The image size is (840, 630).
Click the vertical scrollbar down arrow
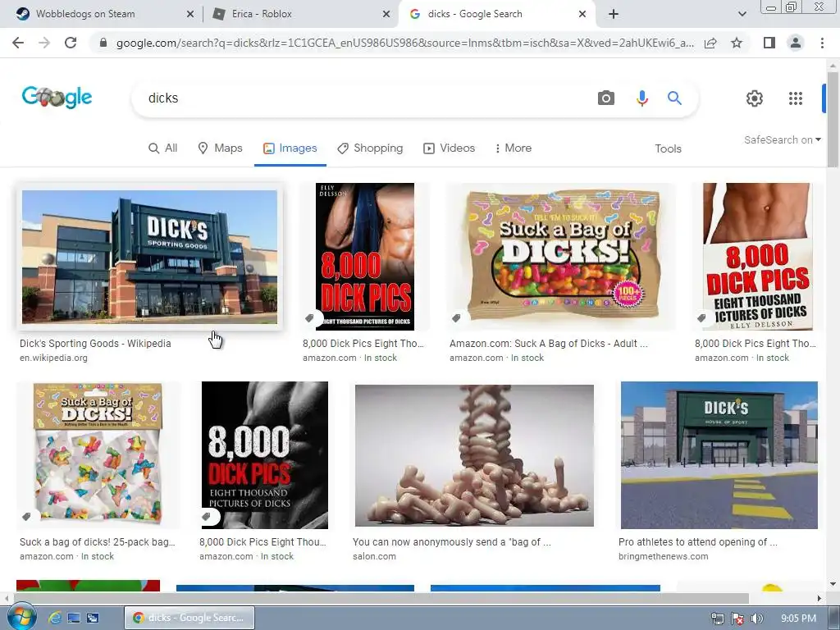[833, 584]
